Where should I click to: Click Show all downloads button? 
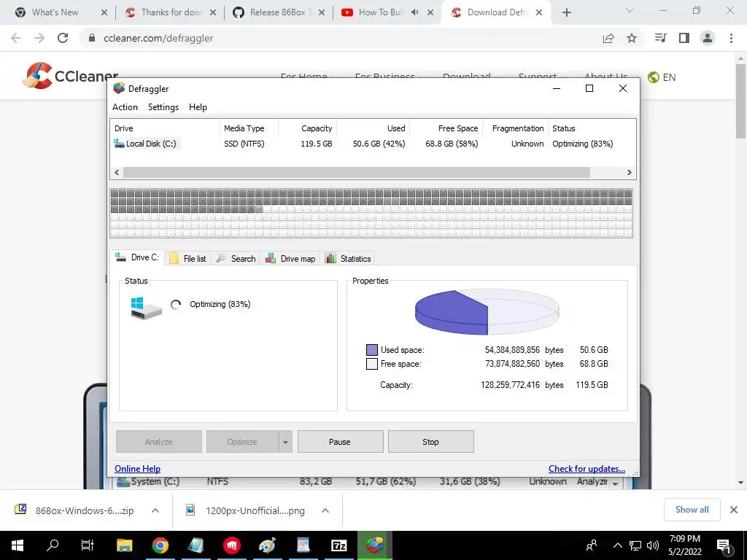(692, 510)
